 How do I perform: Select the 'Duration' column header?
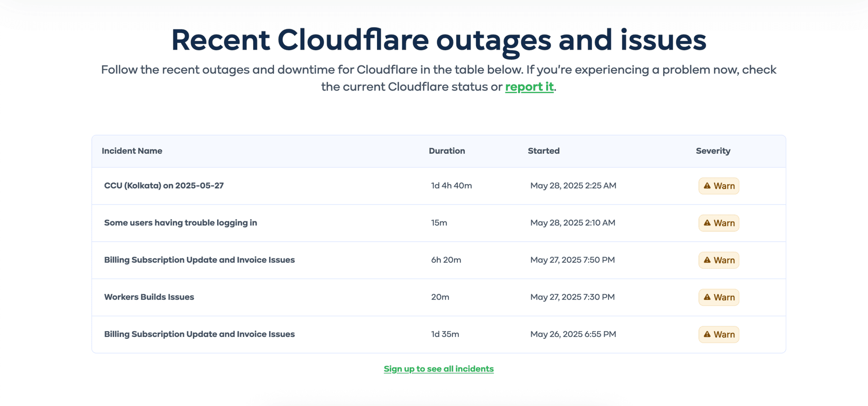point(447,151)
